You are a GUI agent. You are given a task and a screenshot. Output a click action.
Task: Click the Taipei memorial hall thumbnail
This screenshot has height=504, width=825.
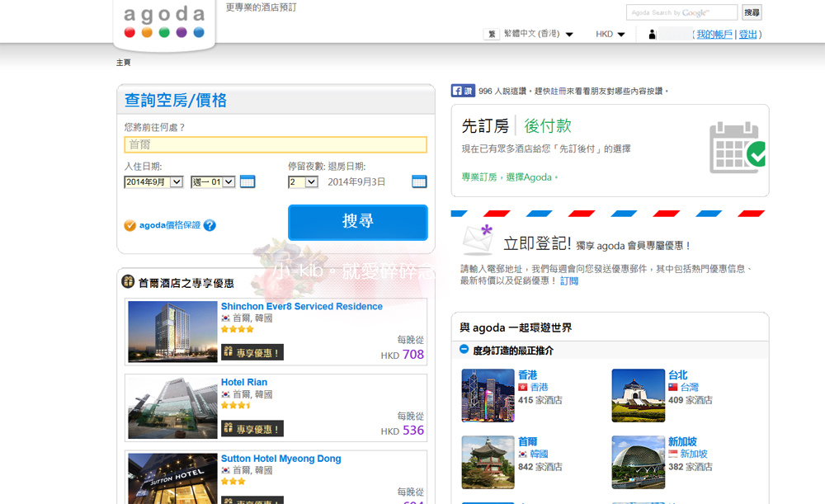639,396
